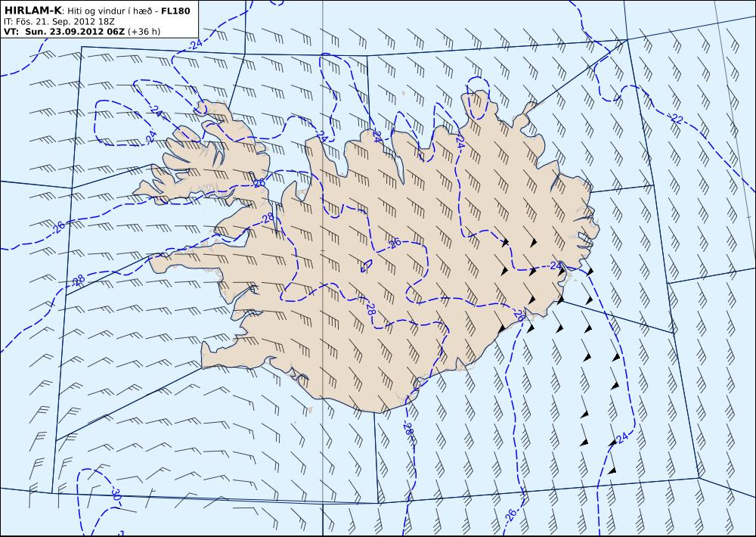Click the -30 isotherm label
756x537 pixels.
[x=115, y=494]
